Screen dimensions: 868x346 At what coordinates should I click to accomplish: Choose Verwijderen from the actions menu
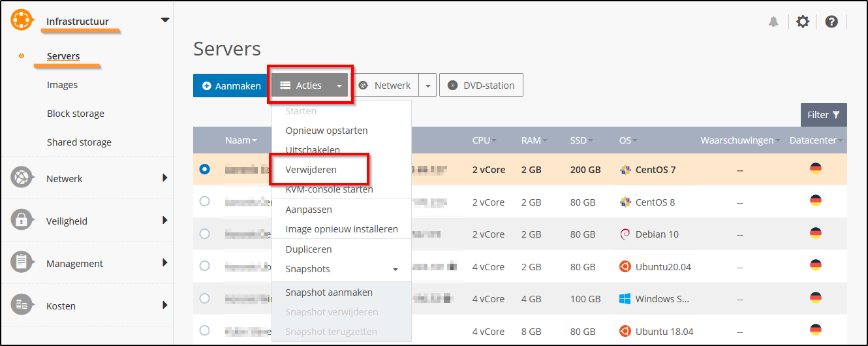311,170
